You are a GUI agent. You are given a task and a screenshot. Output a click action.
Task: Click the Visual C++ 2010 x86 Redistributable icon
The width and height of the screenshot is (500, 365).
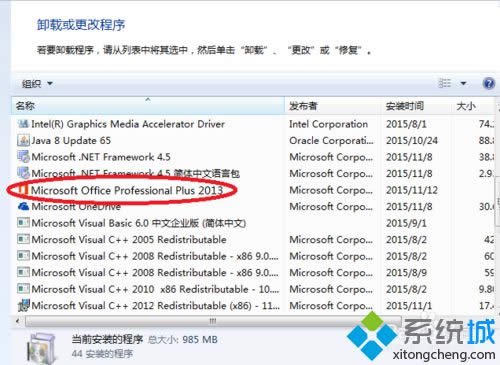[23, 289]
